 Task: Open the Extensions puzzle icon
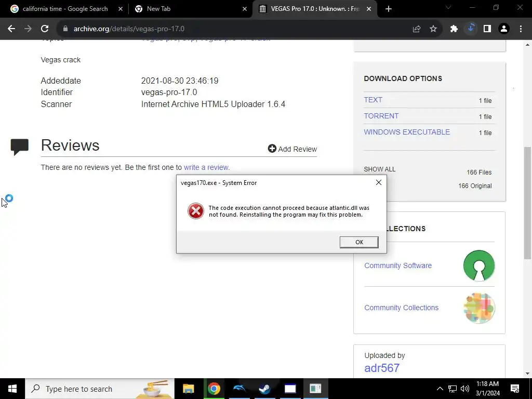click(x=454, y=29)
